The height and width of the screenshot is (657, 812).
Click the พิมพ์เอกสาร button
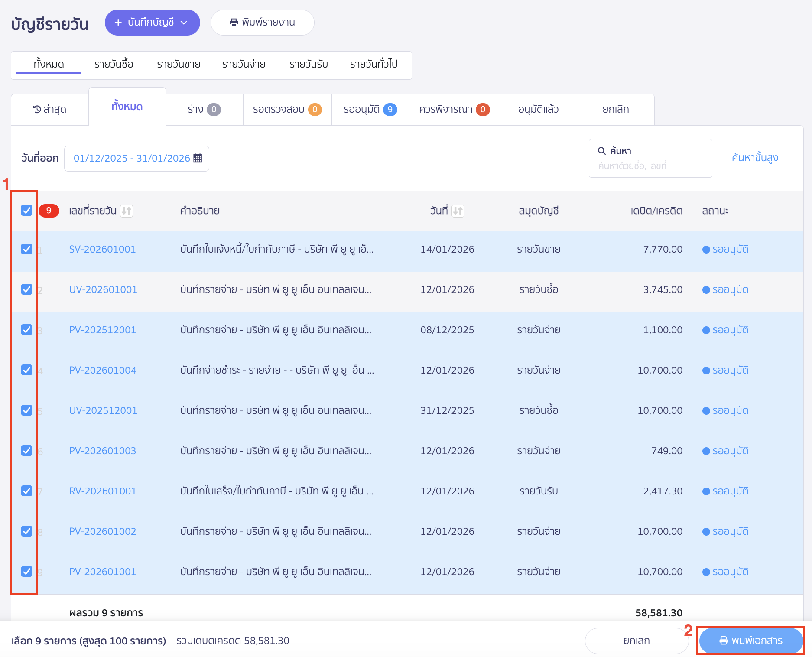coord(751,641)
